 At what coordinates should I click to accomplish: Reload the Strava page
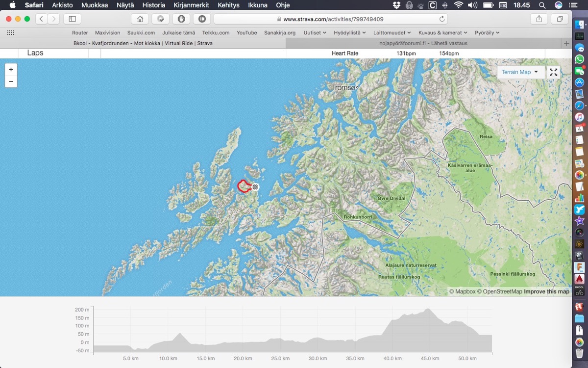pos(442,19)
